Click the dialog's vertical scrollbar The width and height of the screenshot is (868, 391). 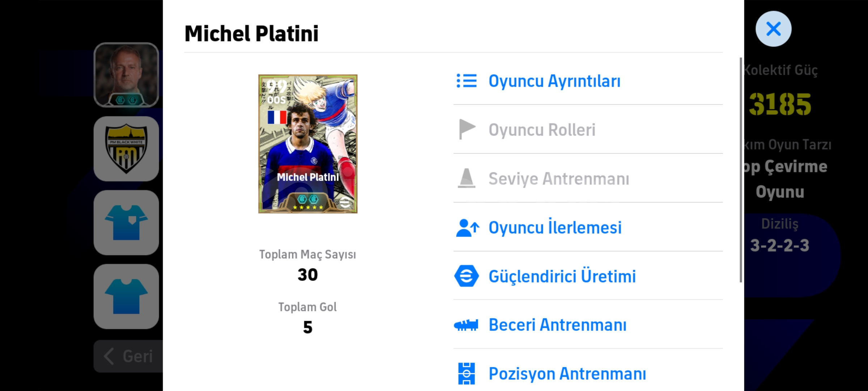point(741,170)
